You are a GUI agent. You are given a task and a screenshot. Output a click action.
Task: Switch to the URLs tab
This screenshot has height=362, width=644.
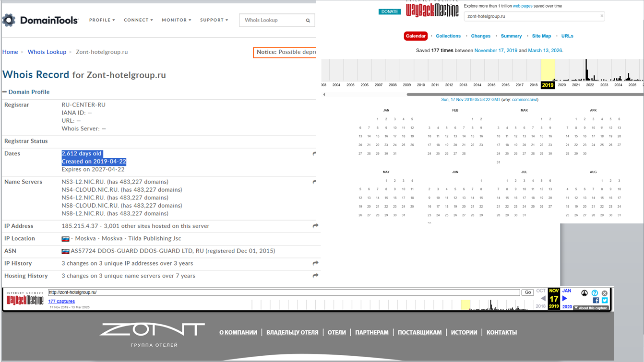567,36
